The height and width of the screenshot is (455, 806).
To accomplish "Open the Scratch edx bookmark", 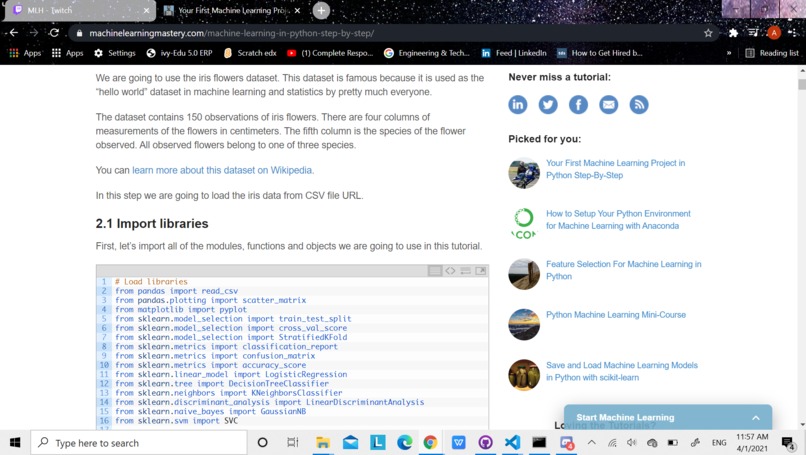I will (x=250, y=53).
